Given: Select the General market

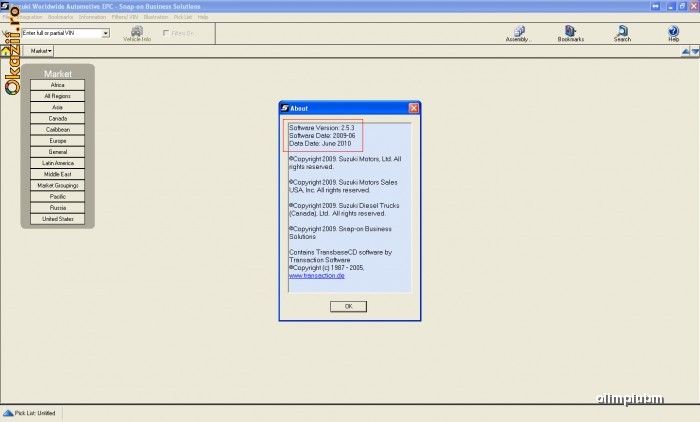Looking at the screenshot, I should [x=58, y=152].
